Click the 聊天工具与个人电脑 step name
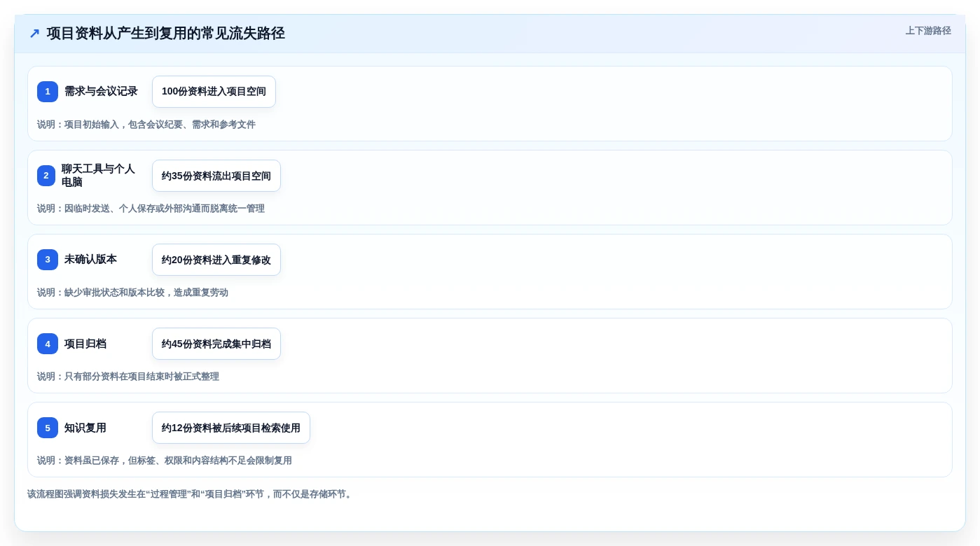 98,176
